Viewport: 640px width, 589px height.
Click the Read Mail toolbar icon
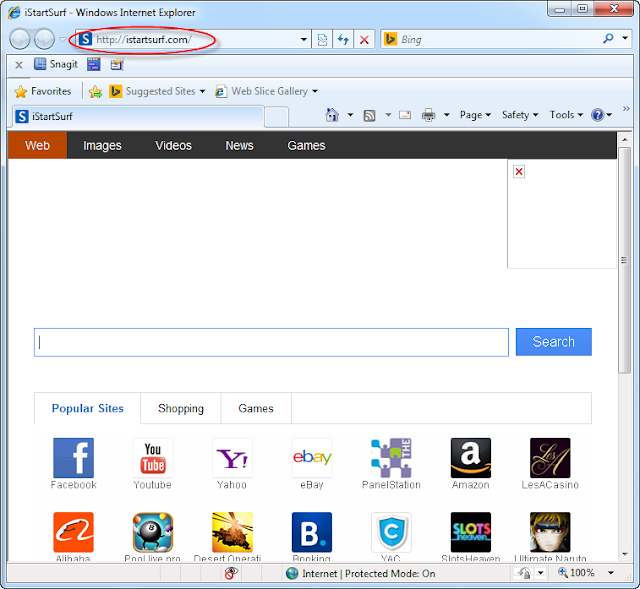pos(405,115)
